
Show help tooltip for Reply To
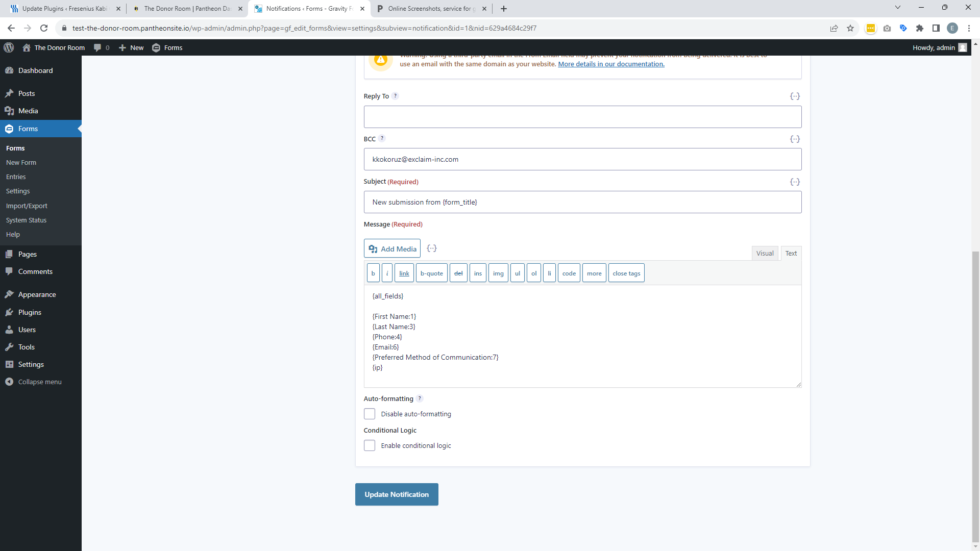pos(395,96)
